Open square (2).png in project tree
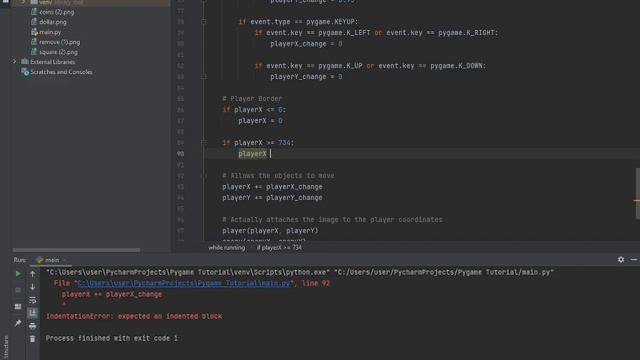Screen dimensions: 640x360 tap(58, 52)
